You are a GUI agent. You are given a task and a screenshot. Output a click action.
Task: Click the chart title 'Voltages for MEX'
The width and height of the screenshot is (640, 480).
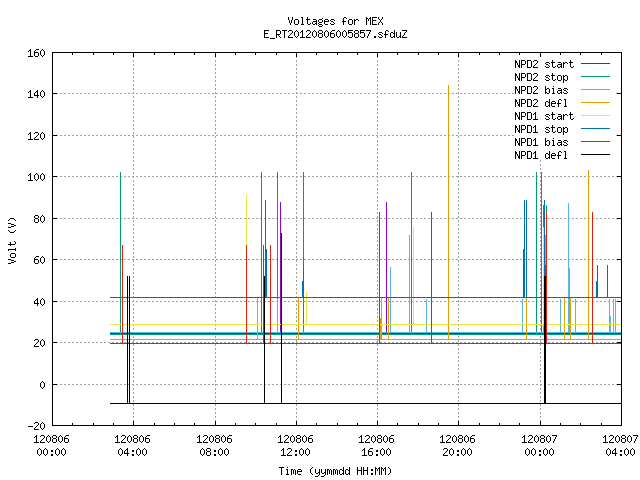pos(335,21)
